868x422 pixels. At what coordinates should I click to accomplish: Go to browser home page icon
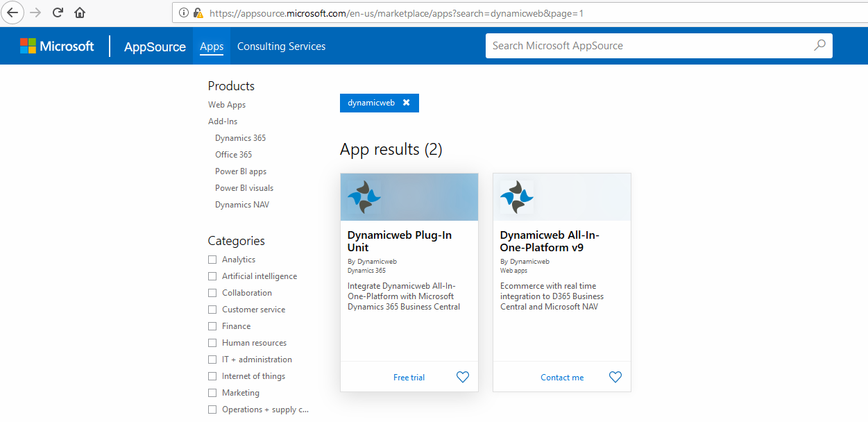pyautogui.click(x=80, y=12)
